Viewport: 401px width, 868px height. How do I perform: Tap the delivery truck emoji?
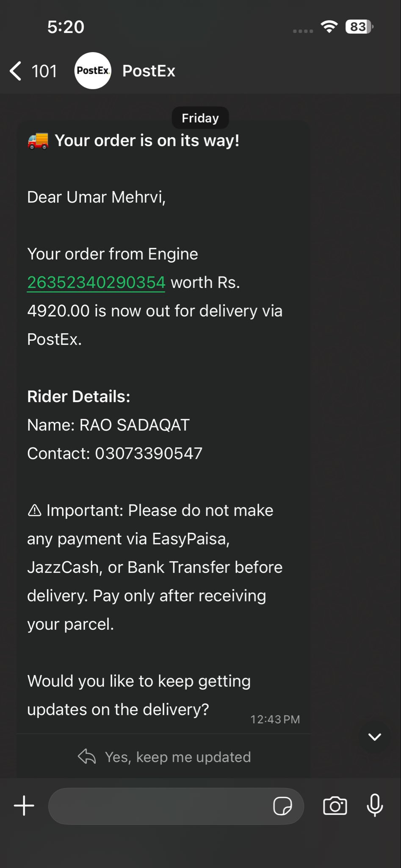click(38, 141)
